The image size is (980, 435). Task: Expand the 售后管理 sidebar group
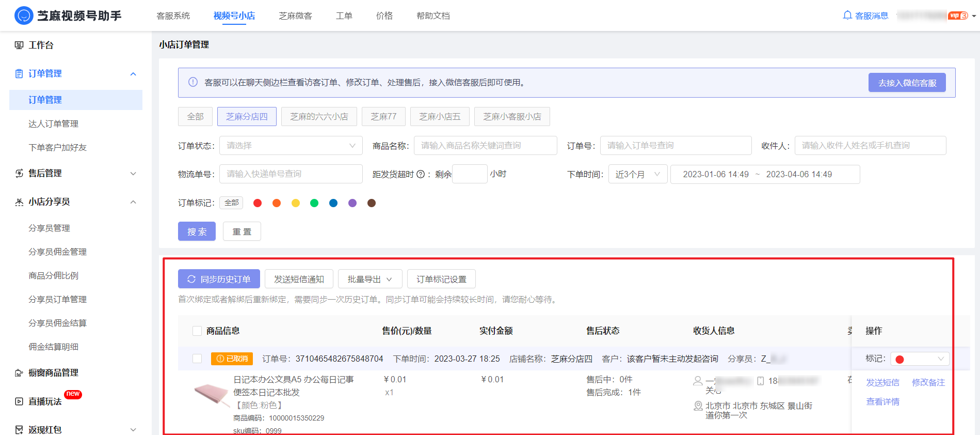coord(133,174)
